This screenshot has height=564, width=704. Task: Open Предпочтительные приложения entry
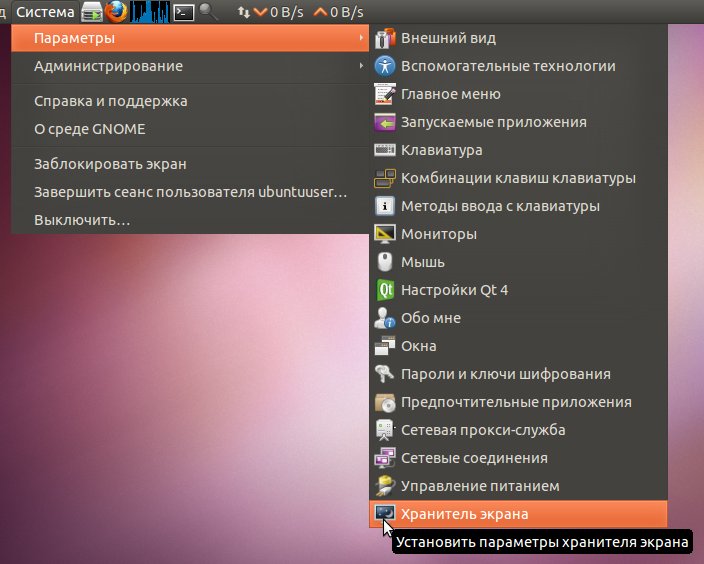click(519, 402)
